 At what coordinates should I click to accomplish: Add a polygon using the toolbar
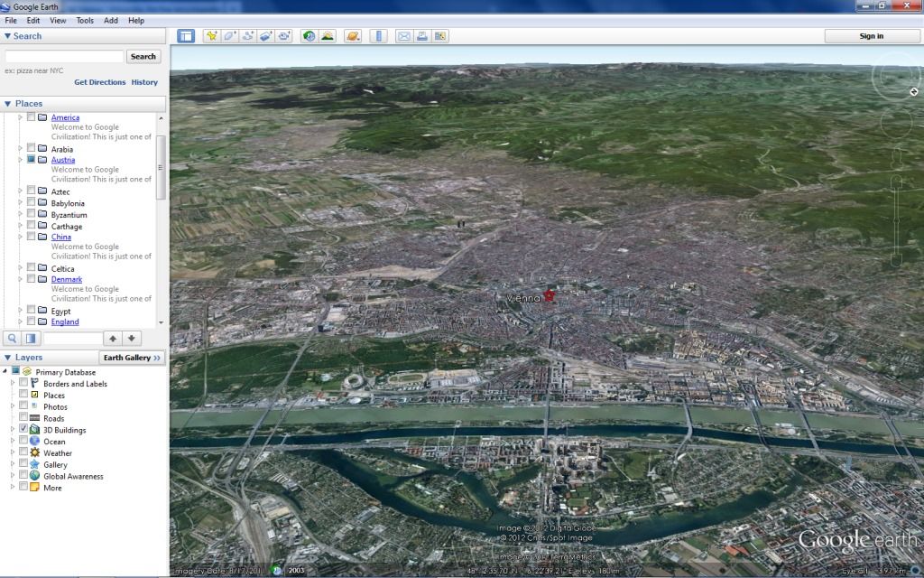(230, 36)
